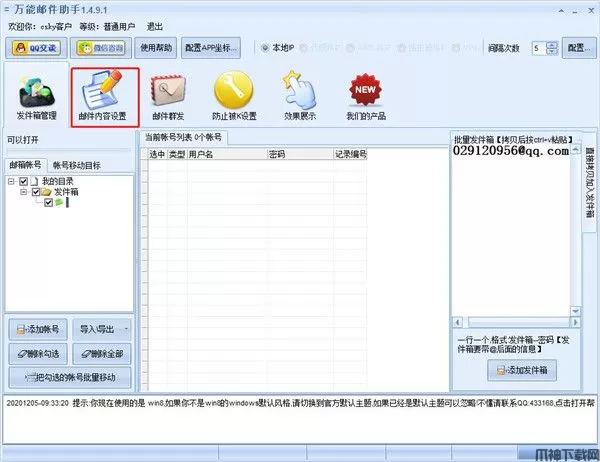Viewport: 600px width, 462px height.
Task: Click 配置APP坐标 button
Action: 211,48
